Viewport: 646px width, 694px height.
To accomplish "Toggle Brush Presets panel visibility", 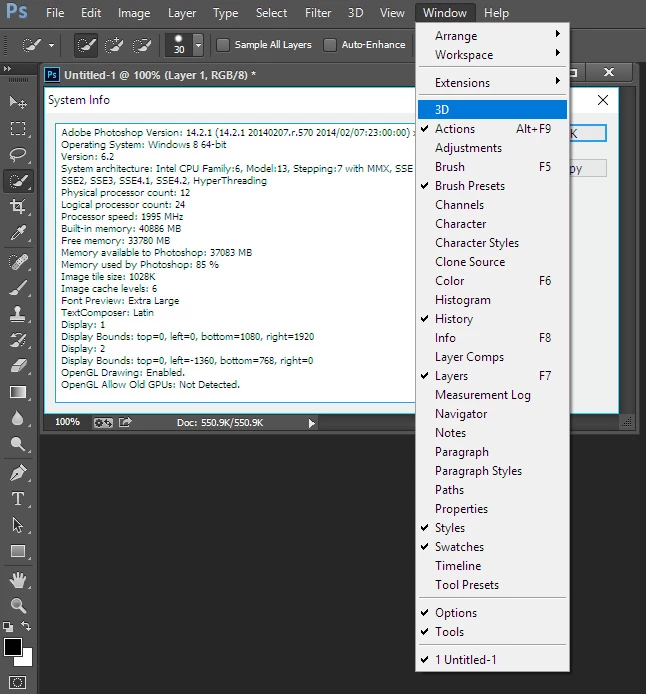I will tap(492, 186).
